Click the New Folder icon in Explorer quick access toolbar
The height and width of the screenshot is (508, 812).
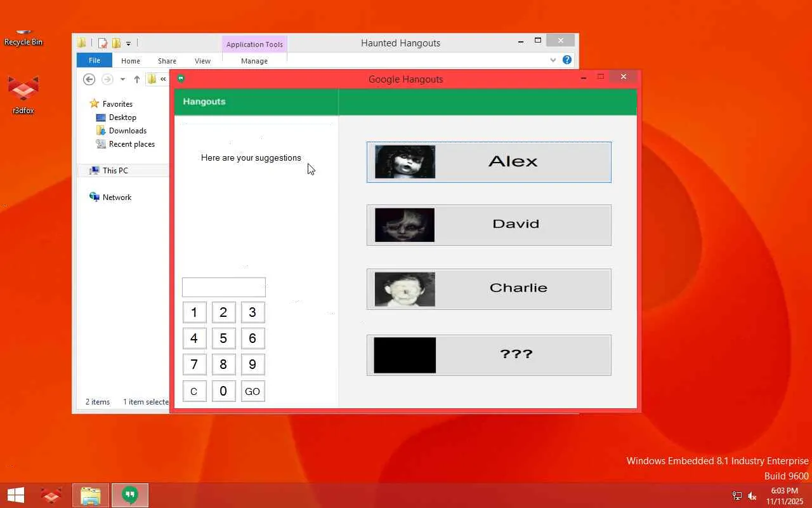[116, 43]
